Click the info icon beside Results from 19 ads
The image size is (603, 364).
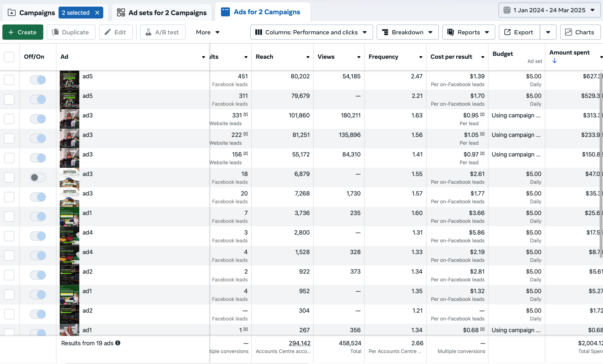118,343
